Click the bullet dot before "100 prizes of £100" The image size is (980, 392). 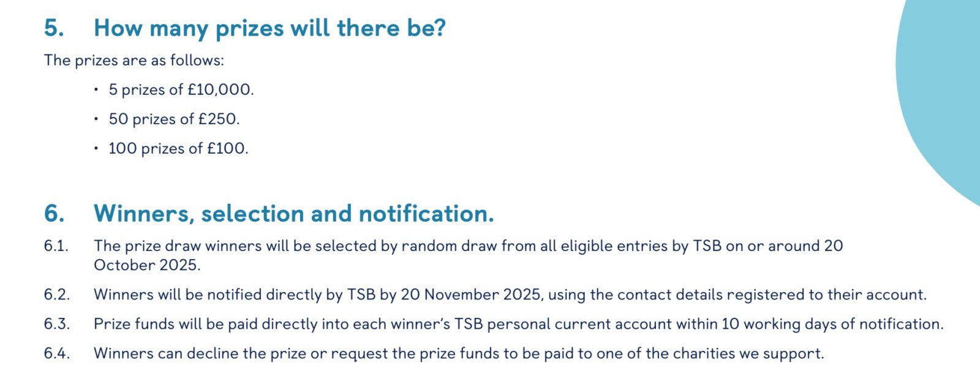(x=96, y=148)
